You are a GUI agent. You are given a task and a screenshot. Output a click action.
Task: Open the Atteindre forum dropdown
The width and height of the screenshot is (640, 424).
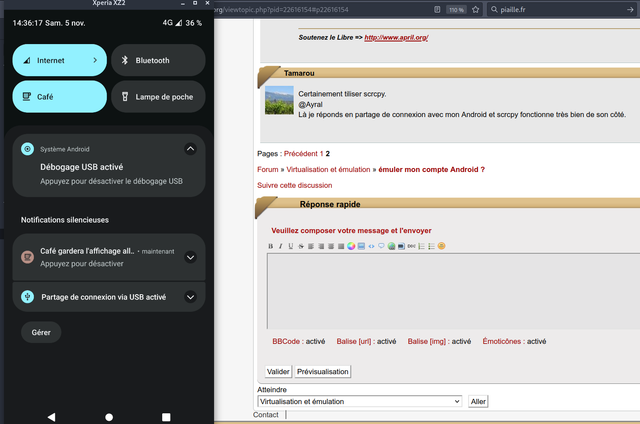click(x=360, y=402)
